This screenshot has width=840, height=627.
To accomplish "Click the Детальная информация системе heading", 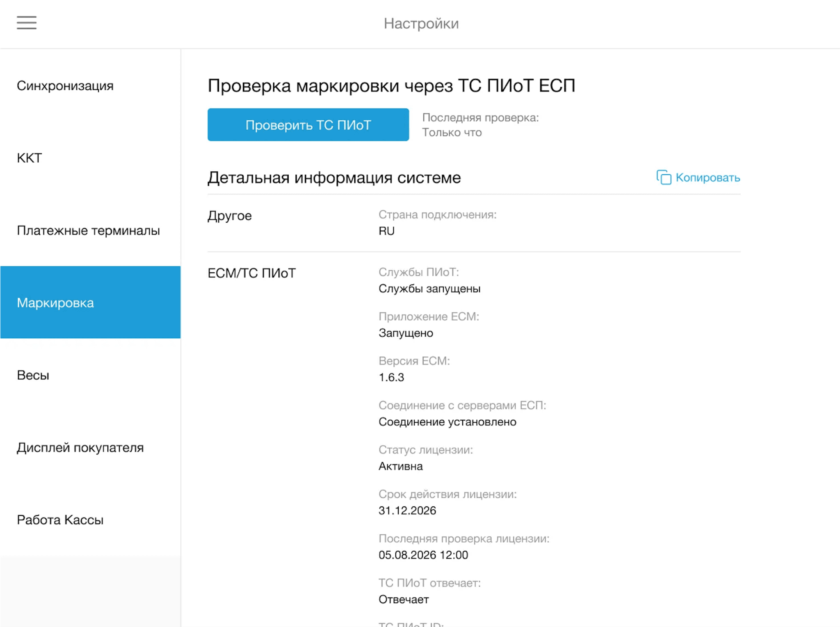I will point(334,178).
